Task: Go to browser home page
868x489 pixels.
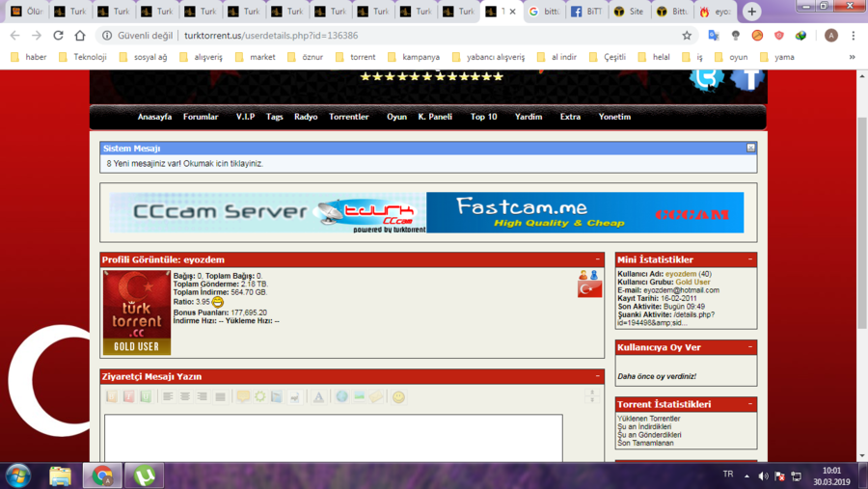Action: point(80,36)
